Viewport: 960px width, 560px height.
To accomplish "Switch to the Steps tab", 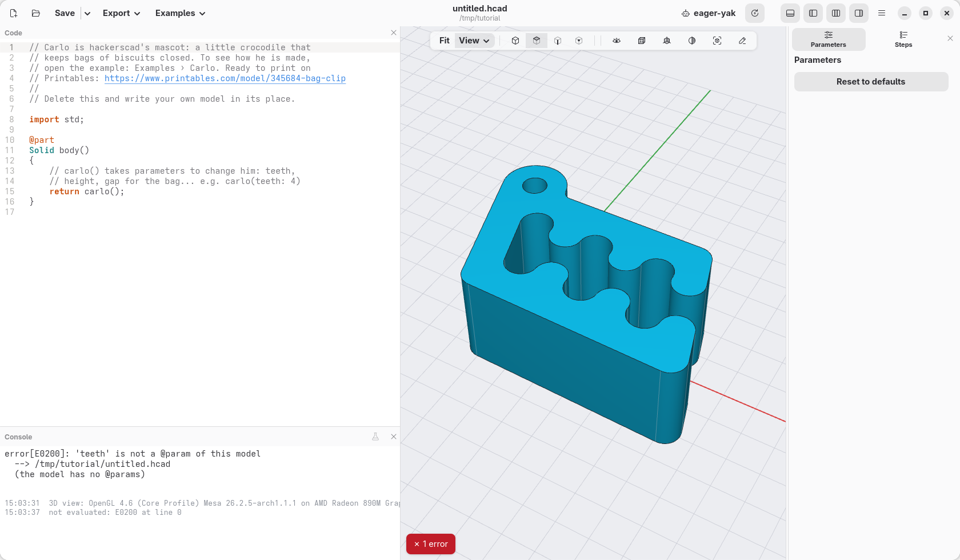I will (903, 39).
